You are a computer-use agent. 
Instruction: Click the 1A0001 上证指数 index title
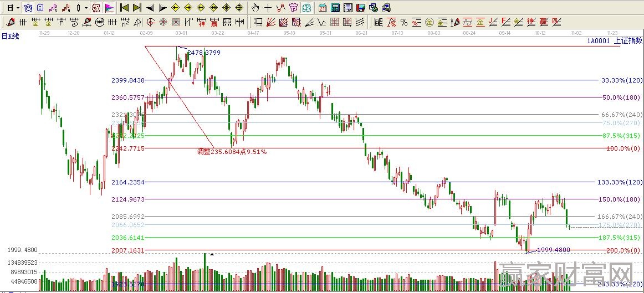(x=615, y=41)
